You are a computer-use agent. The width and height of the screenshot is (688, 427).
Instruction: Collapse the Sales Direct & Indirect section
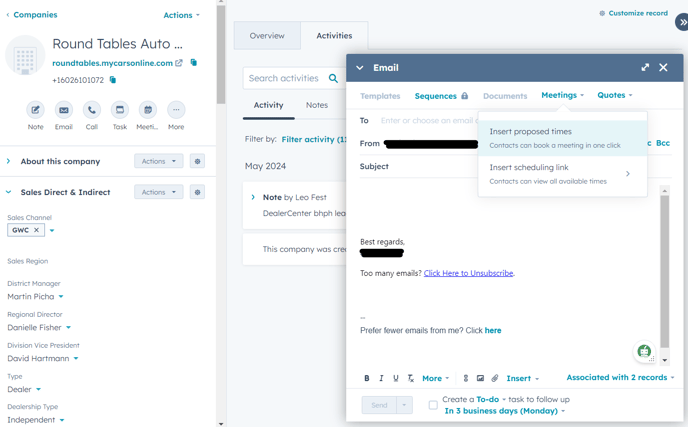tap(9, 192)
